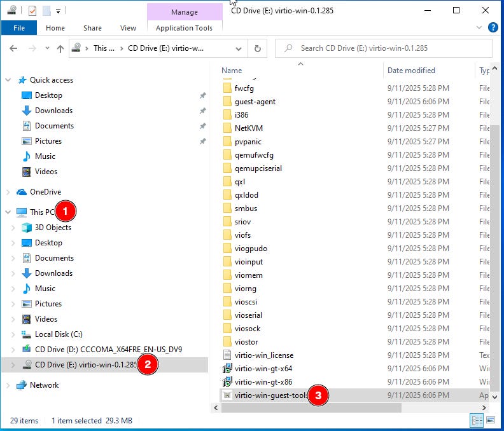The width and height of the screenshot is (504, 431).
Task: Collapse the Quick access tree node
Action: 8,80
